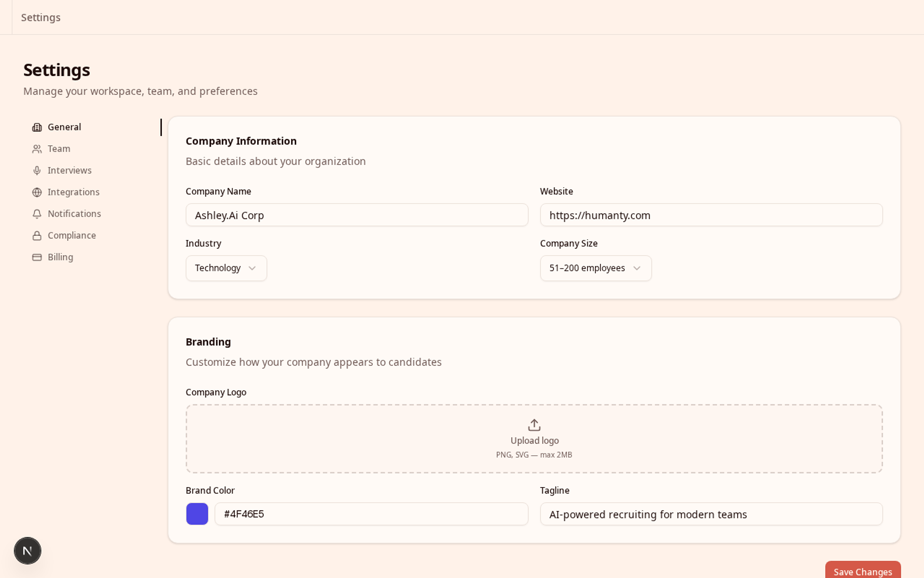Click the brand color hex input
This screenshot has width=924, height=578.
point(371,514)
